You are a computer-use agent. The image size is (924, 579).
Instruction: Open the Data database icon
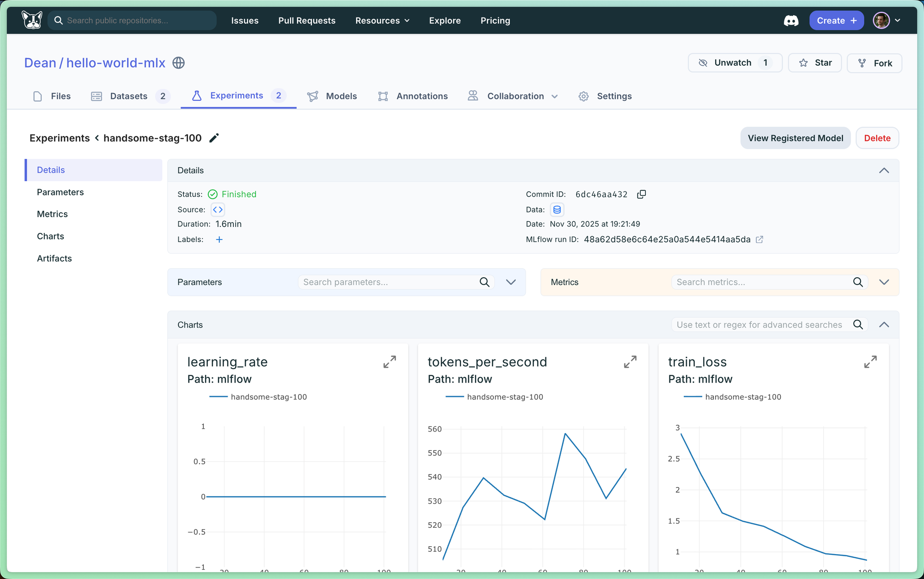click(x=557, y=210)
